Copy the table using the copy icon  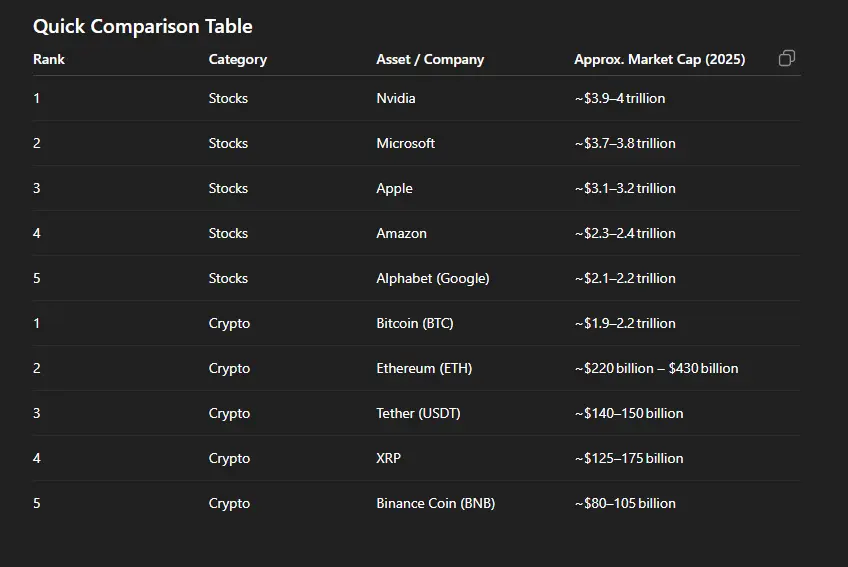(787, 58)
